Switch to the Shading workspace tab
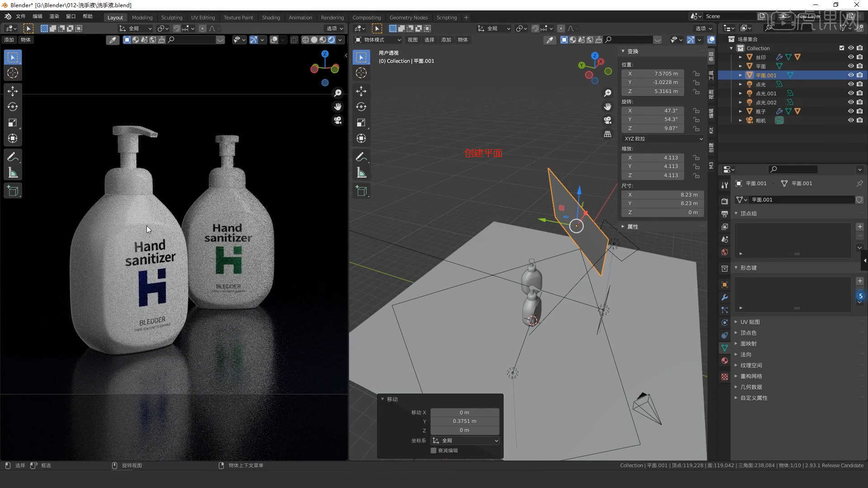 pos(271,18)
